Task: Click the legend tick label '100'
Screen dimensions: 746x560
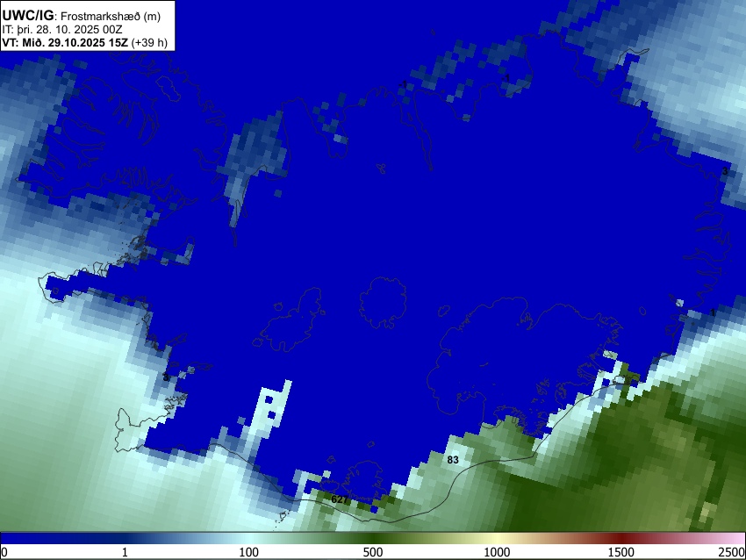Action: click(x=249, y=552)
